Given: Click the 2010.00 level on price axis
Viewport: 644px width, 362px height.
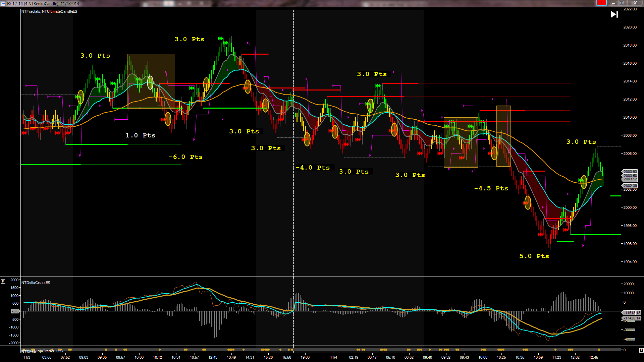Looking at the screenshot, I should [x=630, y=117].
